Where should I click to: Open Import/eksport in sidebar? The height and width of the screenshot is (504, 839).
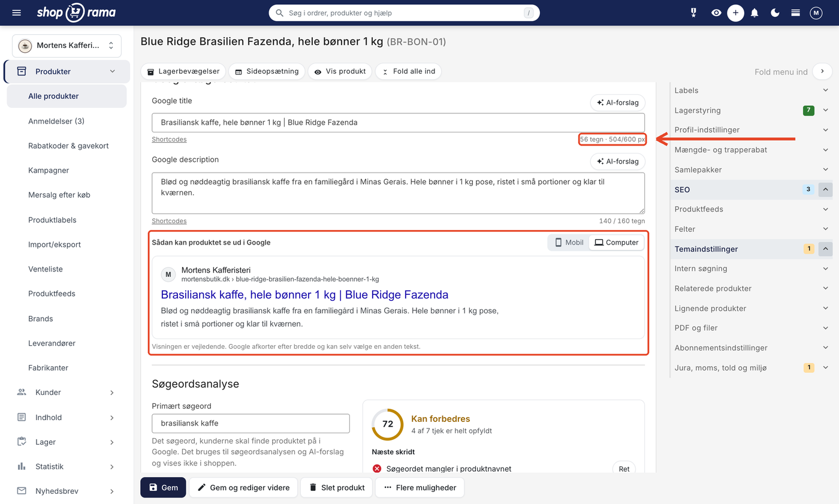(55, 245)
